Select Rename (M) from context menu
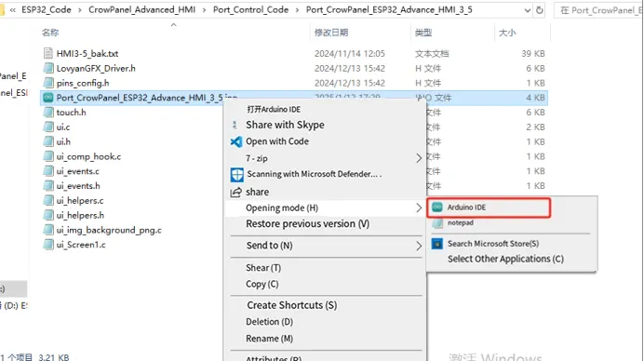This screenshot has width=644, height=361. click(x=270, y=339)
